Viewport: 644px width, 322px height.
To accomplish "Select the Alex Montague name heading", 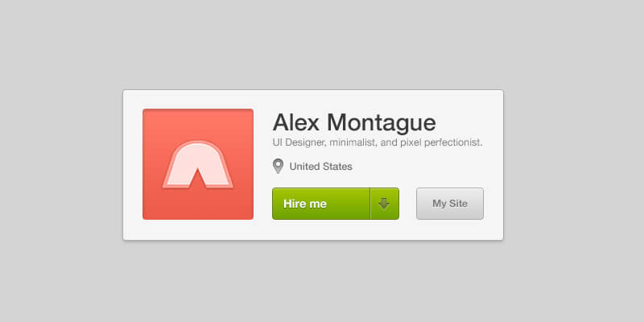I will click(354, 122).
